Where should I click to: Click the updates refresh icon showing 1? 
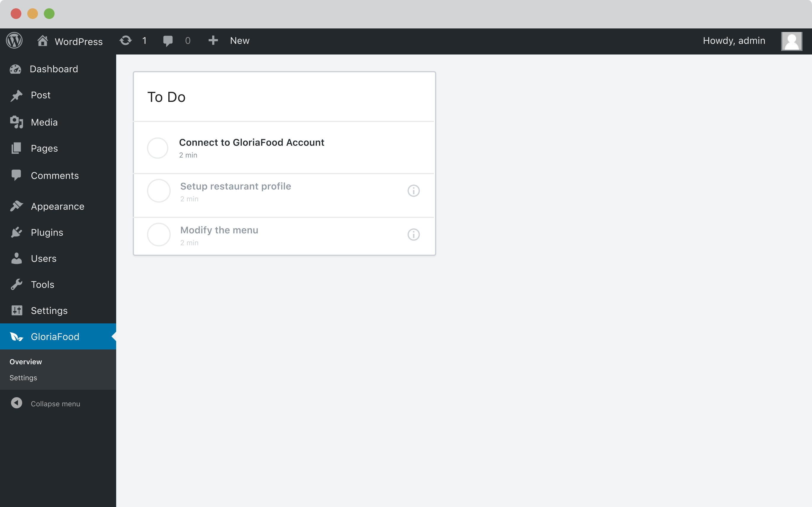(125, 40)
